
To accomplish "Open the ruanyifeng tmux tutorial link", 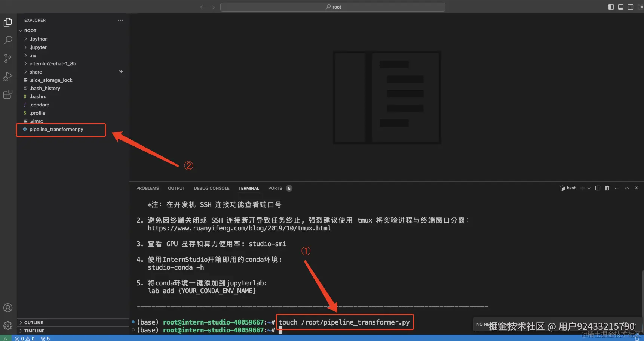I will coord(239,228).
